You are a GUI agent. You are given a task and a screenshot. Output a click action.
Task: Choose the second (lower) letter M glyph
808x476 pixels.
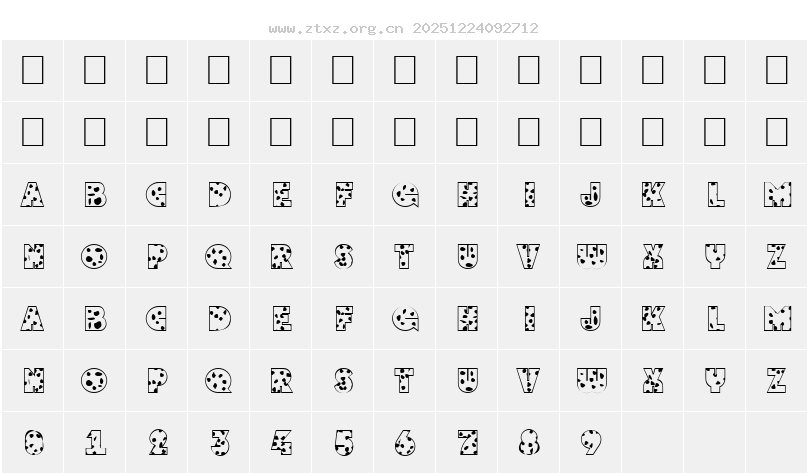coord(777,318)
